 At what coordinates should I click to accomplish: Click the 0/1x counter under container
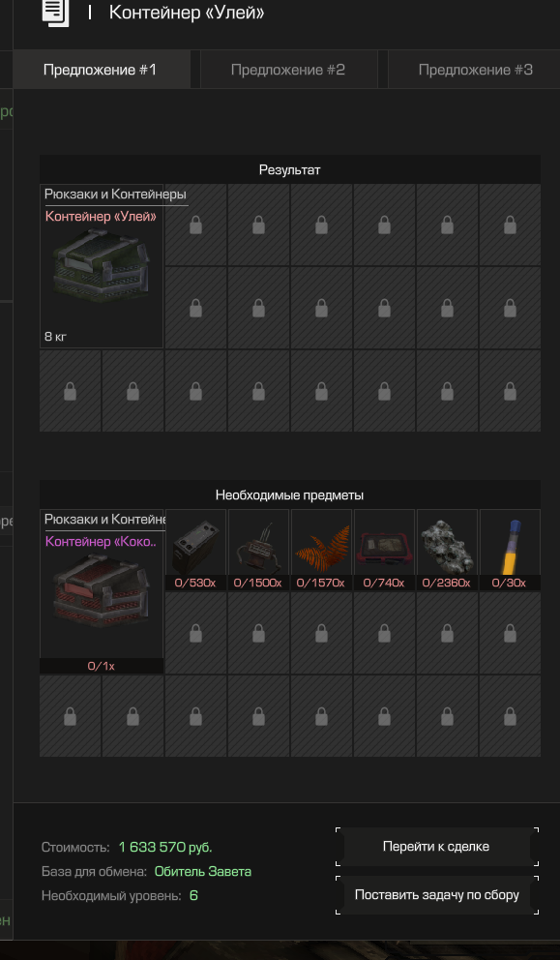pos(102,666)
